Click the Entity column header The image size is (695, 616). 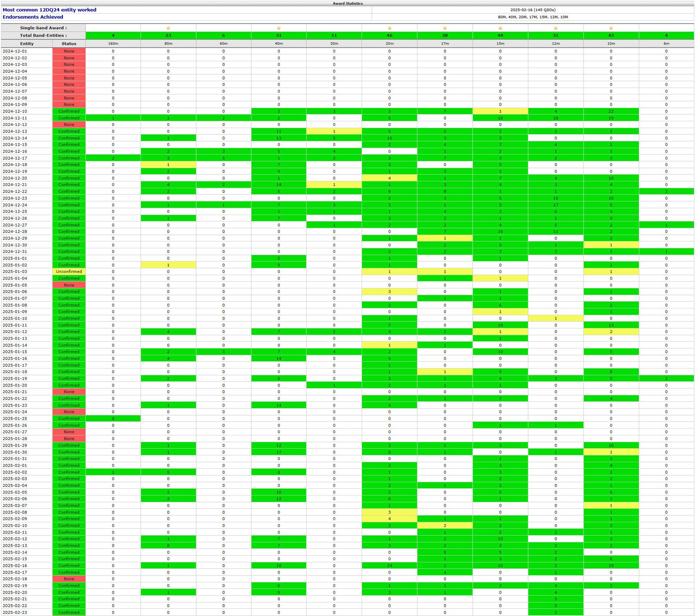click(x=27, y=43)
